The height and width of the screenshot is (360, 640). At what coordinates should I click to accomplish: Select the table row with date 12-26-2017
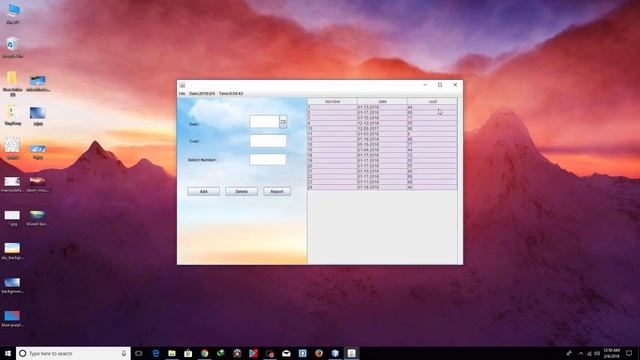click(x=382, y=128)
